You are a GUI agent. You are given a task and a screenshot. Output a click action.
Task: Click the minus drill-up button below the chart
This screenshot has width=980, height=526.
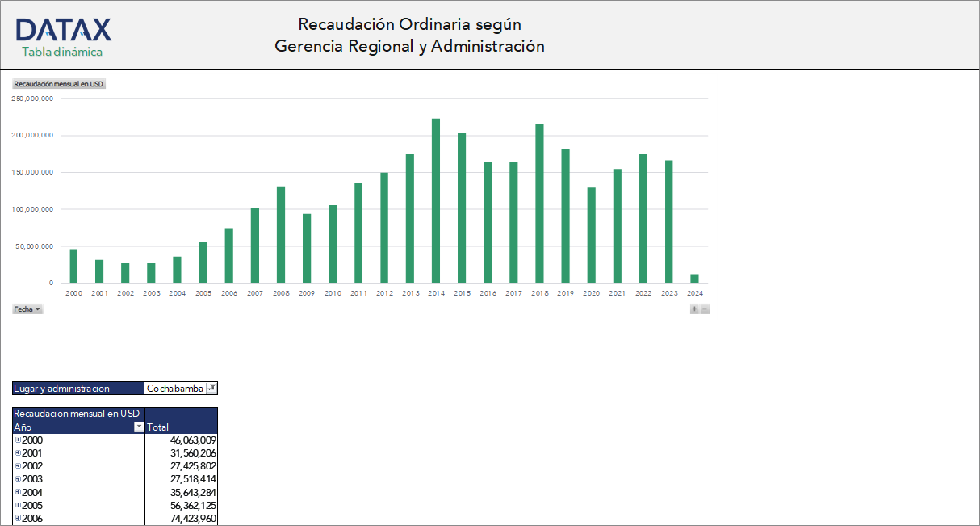click(703, 309)
